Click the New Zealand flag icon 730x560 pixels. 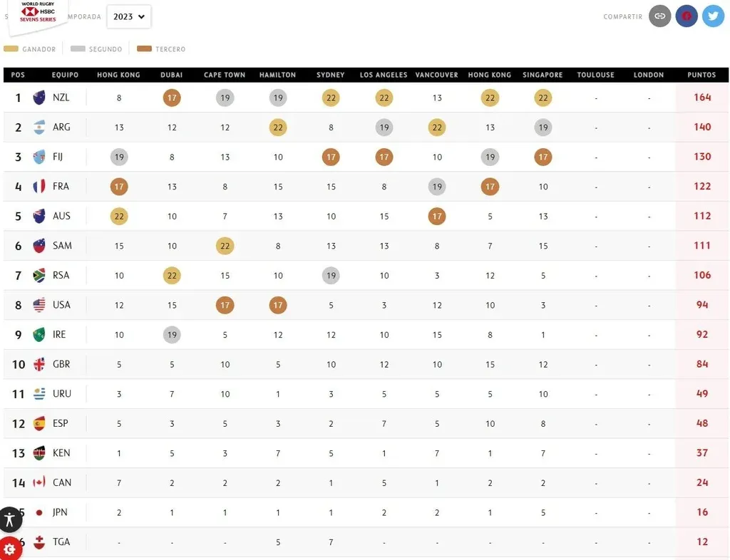[39, 98]
